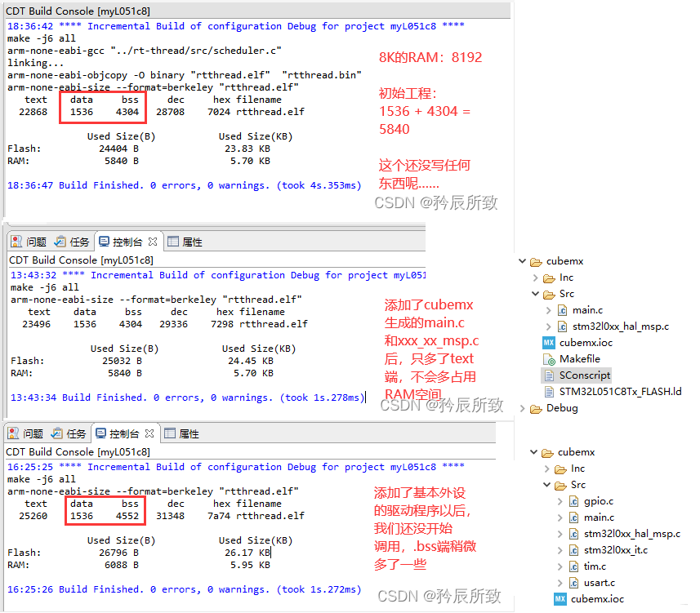This screenshot has height=613, width=700.
Task: Close the bottom 控制台 tab via X icon
Action: 149,433
